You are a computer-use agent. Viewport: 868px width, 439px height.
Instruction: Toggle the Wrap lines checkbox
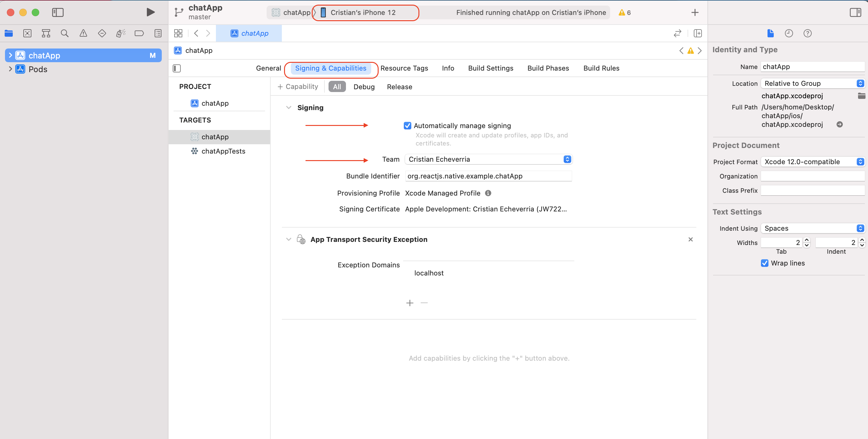click(764, 263)
